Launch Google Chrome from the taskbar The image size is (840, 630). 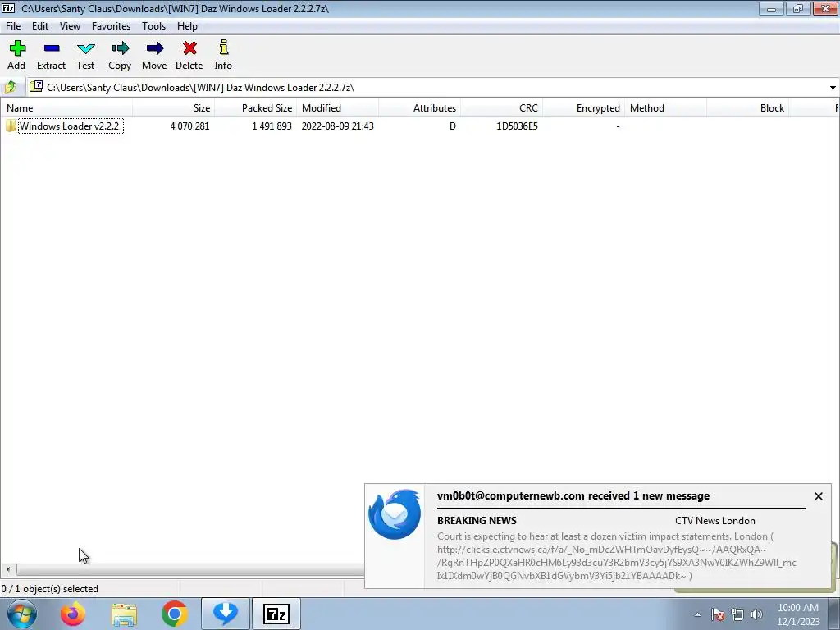point(174,614)
